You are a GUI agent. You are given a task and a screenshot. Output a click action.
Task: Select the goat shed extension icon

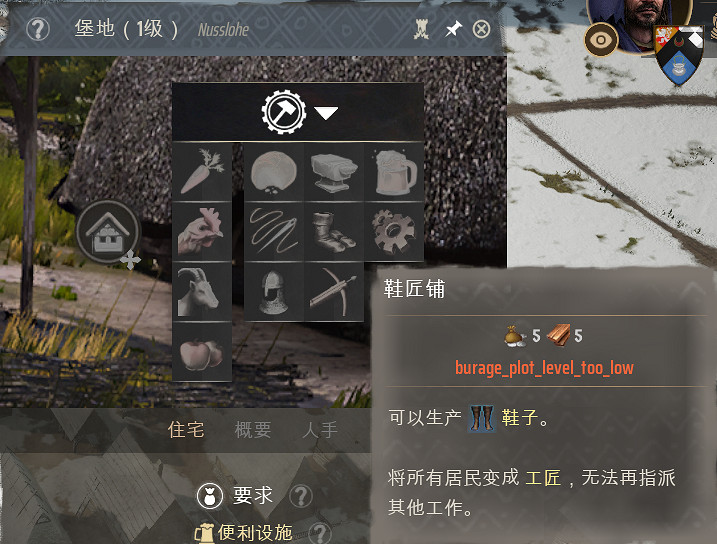click(x=202, y=292)
